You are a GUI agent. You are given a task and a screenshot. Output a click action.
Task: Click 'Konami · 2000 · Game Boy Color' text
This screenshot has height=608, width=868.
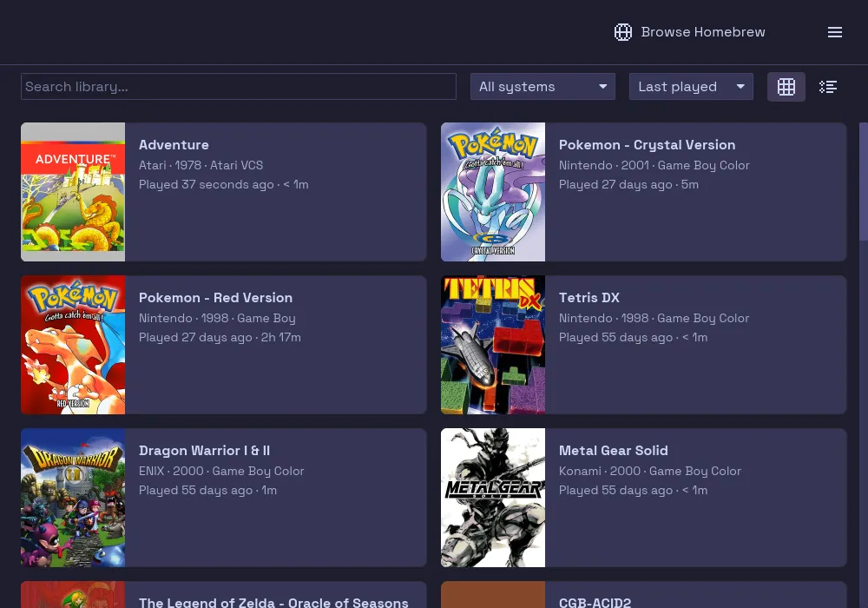[x=650, y=471]
